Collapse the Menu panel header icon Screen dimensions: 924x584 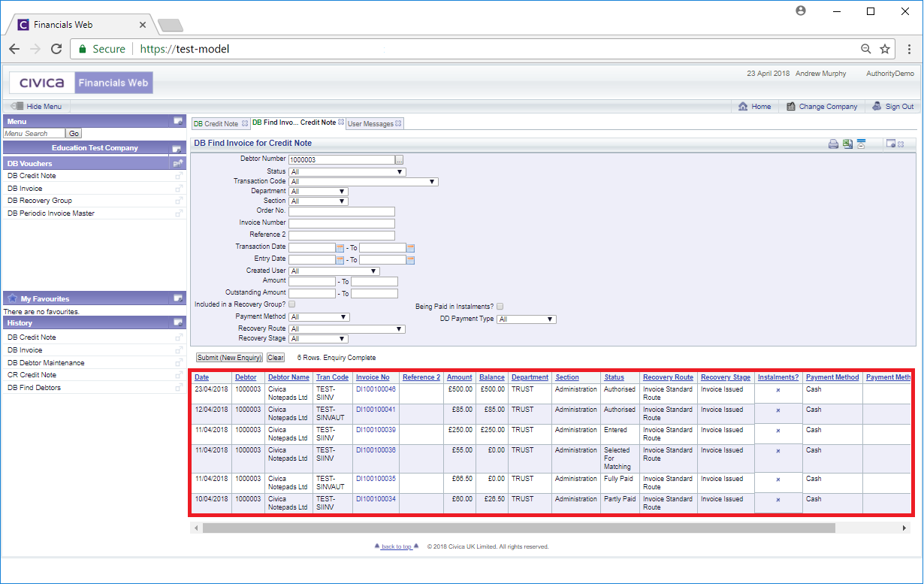[x=178, y=121]
